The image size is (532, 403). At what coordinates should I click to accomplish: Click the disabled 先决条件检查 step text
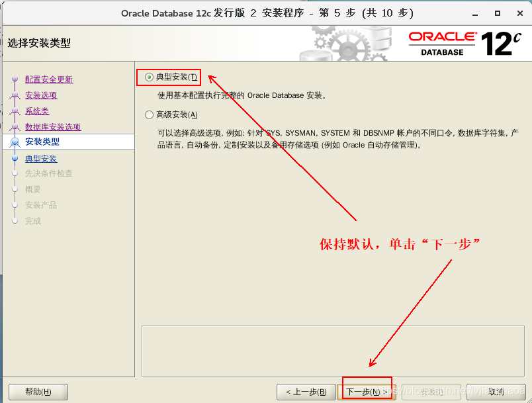coord(48,173)
